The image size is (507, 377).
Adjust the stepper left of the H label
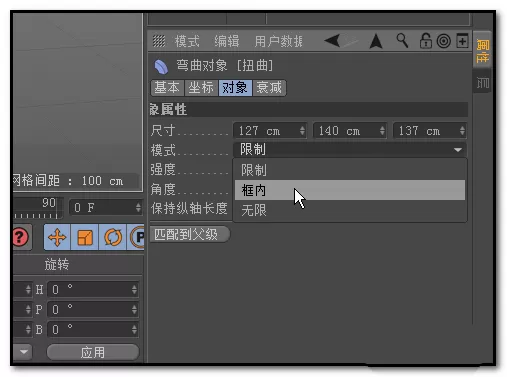coord(28,290)
